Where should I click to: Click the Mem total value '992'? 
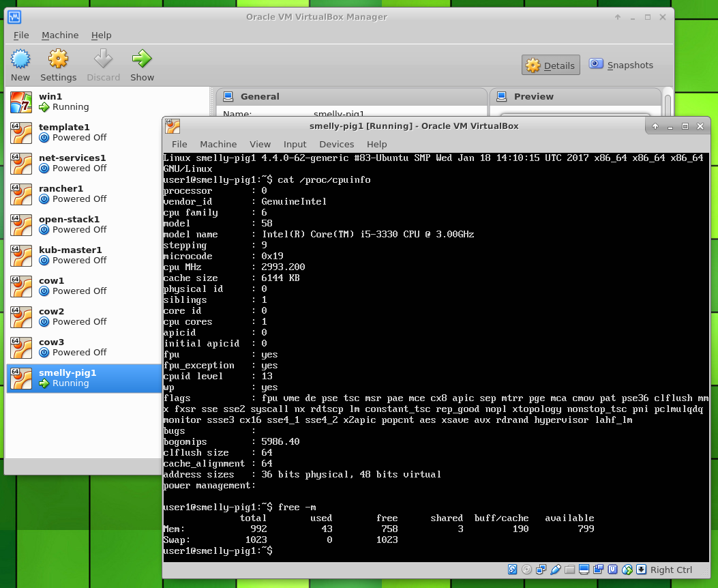click(258, 529)
